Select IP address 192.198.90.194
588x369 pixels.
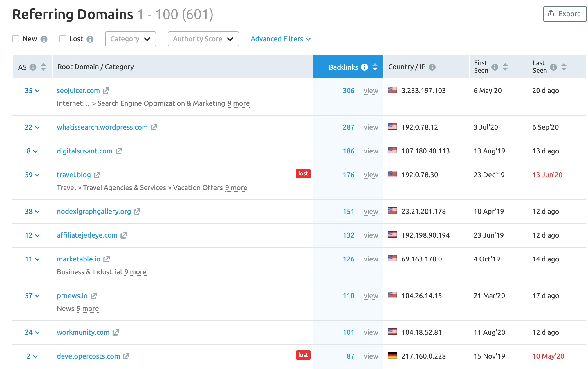click(425, 235)
